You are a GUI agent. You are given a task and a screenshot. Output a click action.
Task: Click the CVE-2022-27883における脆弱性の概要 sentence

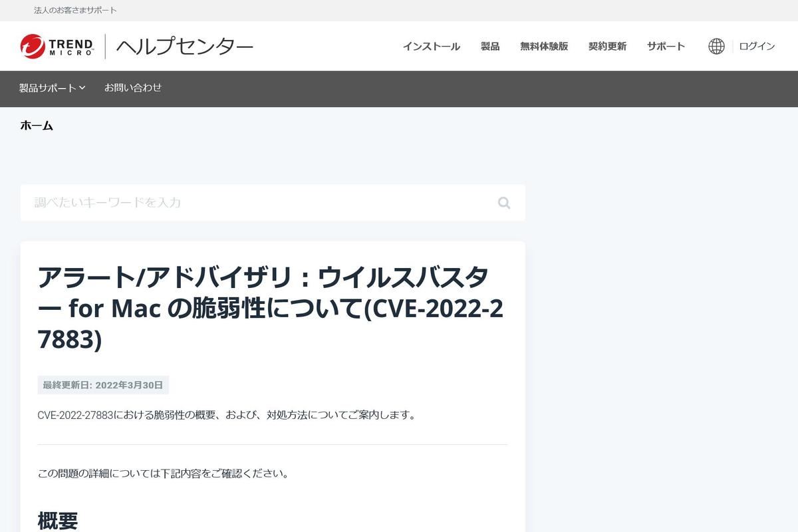tap(227, 415)
